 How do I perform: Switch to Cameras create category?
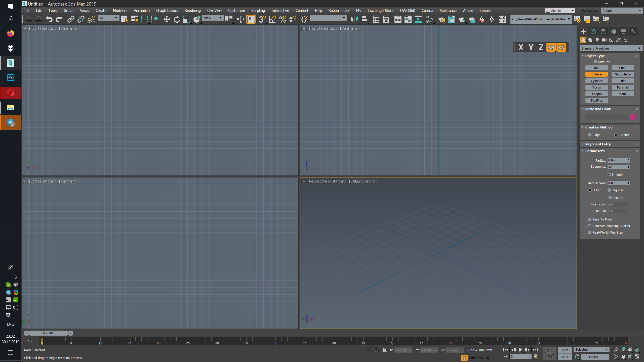click(x=604, y=40)
